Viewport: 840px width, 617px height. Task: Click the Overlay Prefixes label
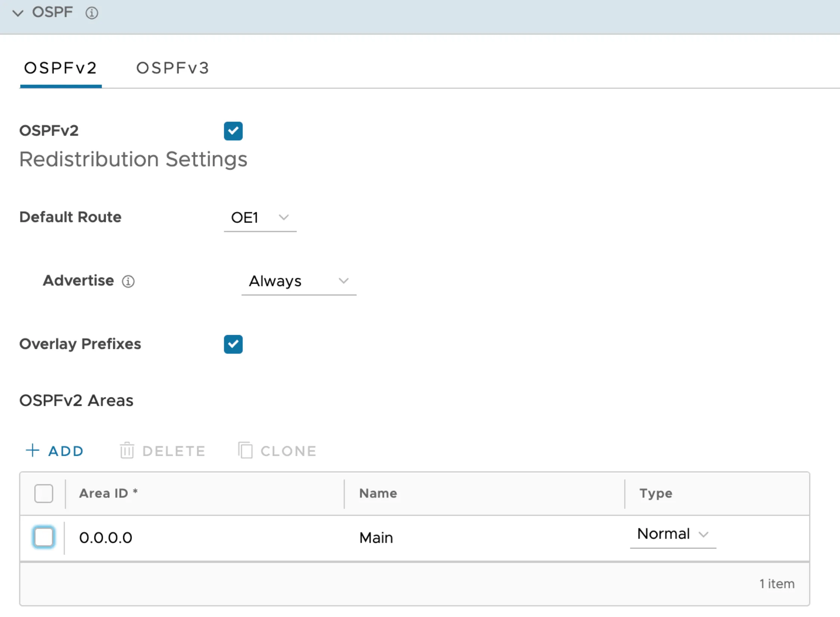(x=80, y=344)
